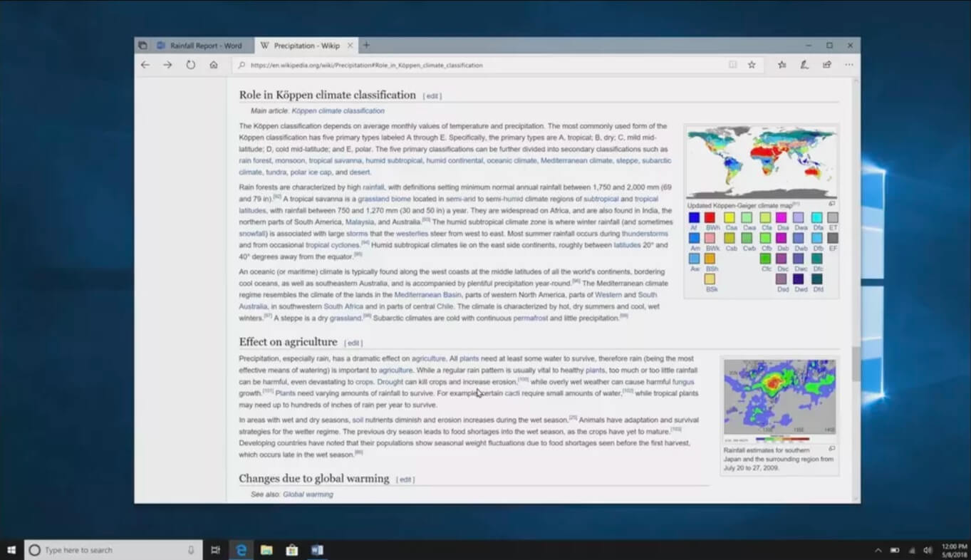This screenshot has width=971, height=560.
Task: Open the browser home page
Action: (214, 65)
